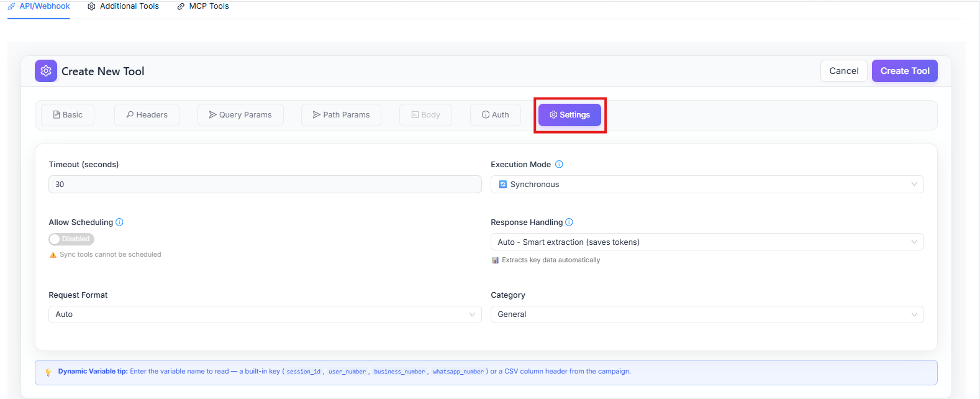Click the Sync tools cannot be scheduled text

(111, 255)
